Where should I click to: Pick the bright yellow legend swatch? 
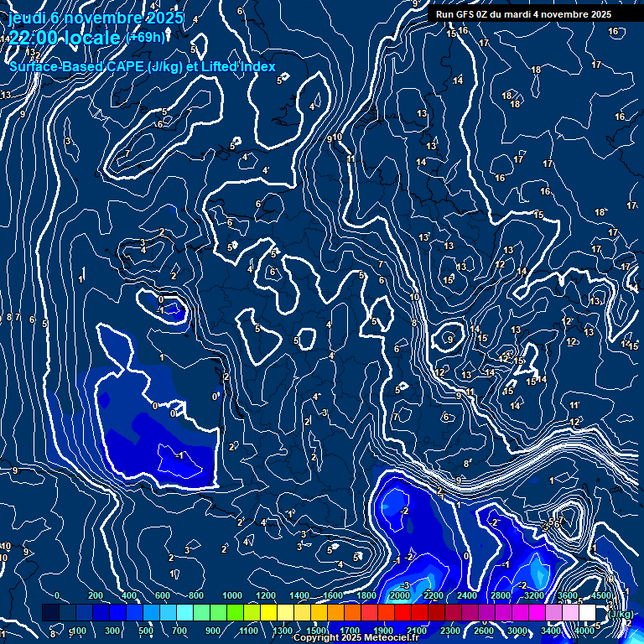[x=268, y=612]
